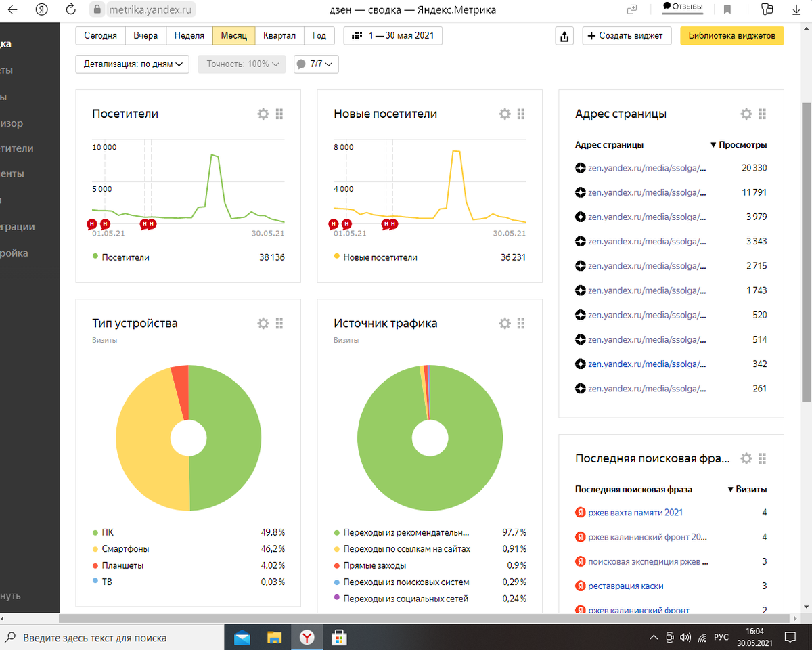Open settings gear of Посетители widget
This screenshot has width=812, height=650.
pyautogui.click(x=263, y=114)
